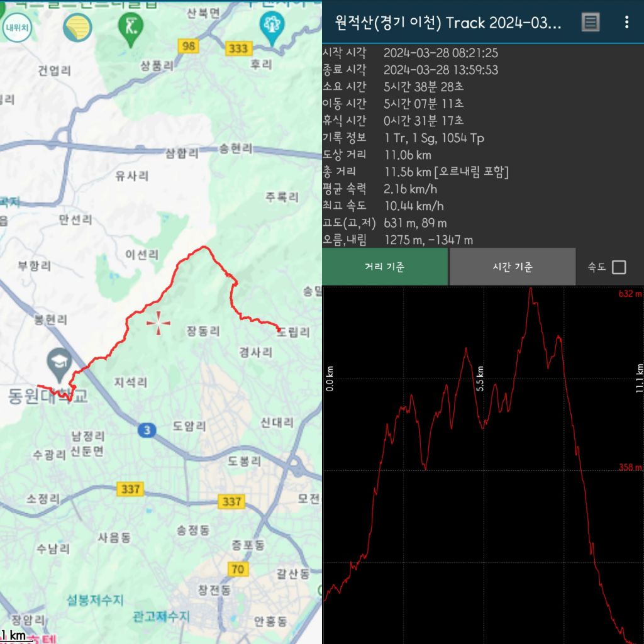Click the 632 m peak label on chart
This screenshot has width=644, height=644.
pos(630,294)
